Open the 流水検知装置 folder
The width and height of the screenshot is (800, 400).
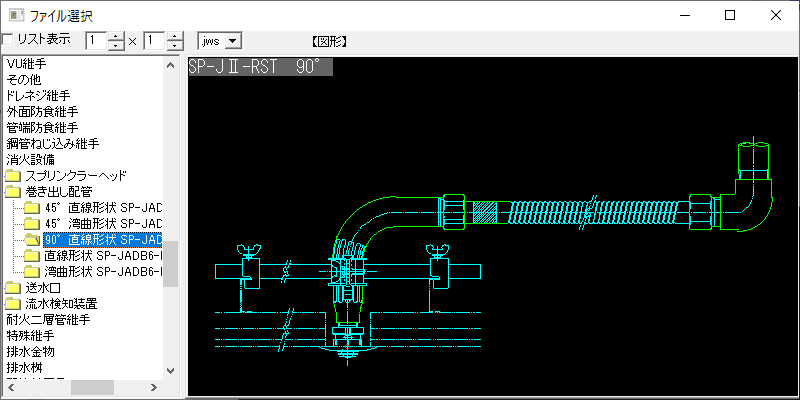60,304
